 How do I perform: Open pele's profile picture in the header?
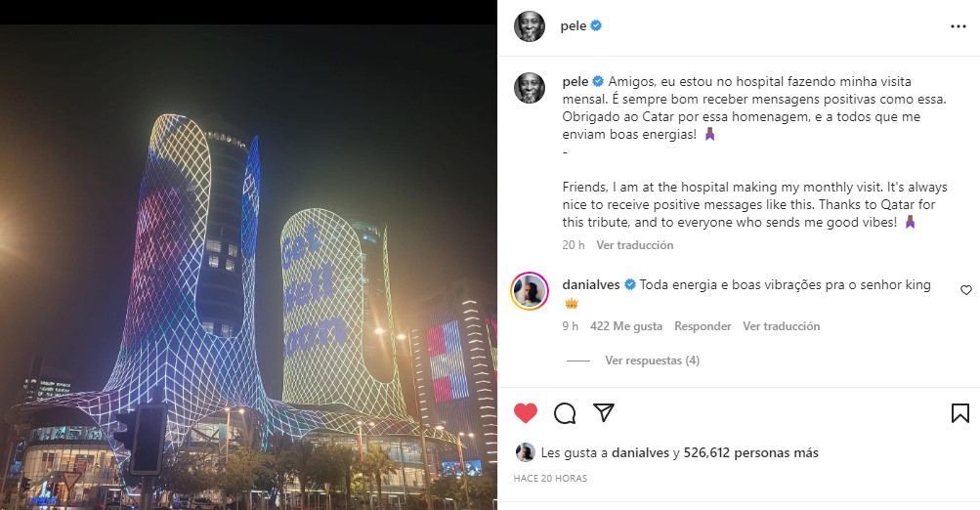[530, 26]
